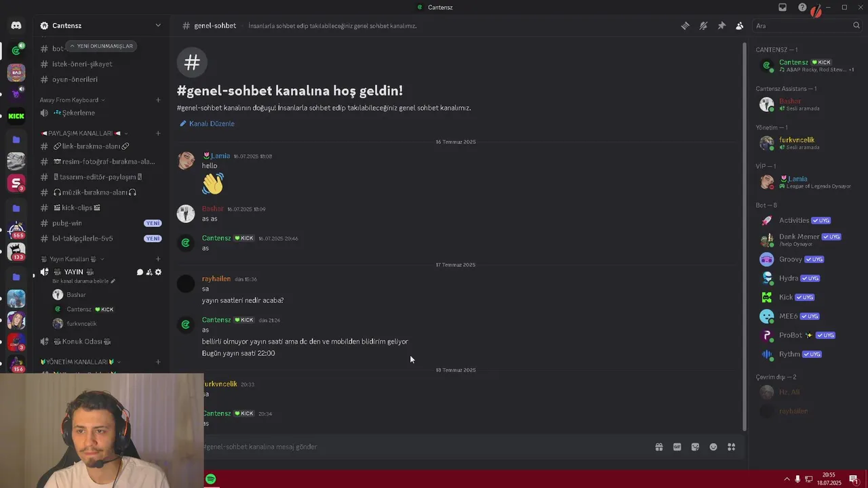Open the YAYIN channel settings gear icon
This screenshot has width=868, height=488.
click(x=158, y=272)
